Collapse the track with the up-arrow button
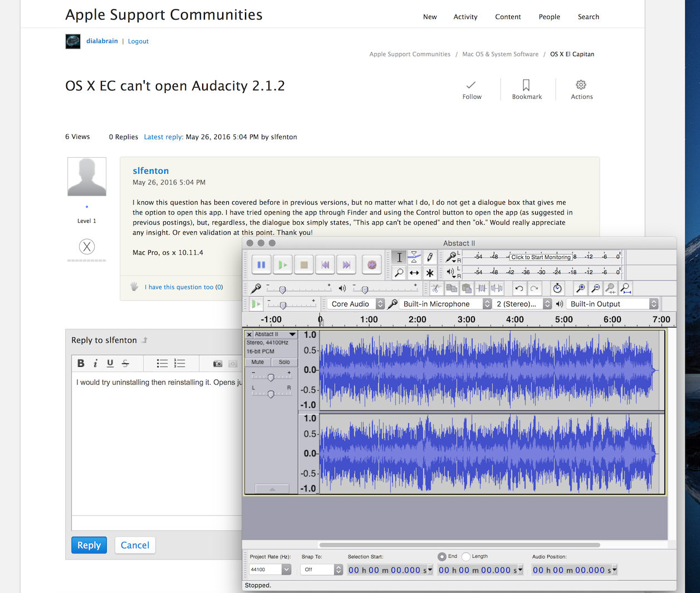The height and width of the screenshot is (593, 700). (272, 489)
